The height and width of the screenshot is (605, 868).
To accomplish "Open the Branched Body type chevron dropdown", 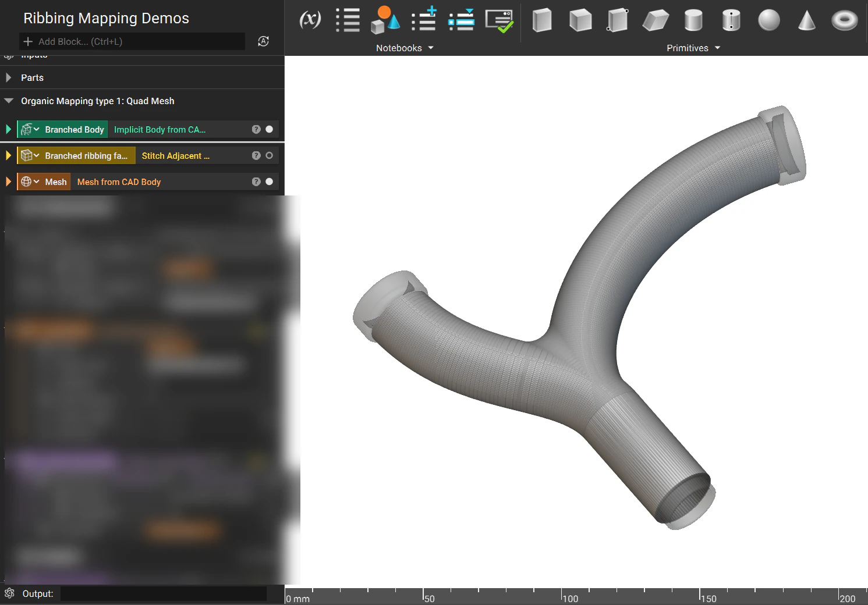I will (x=37, y=130).
